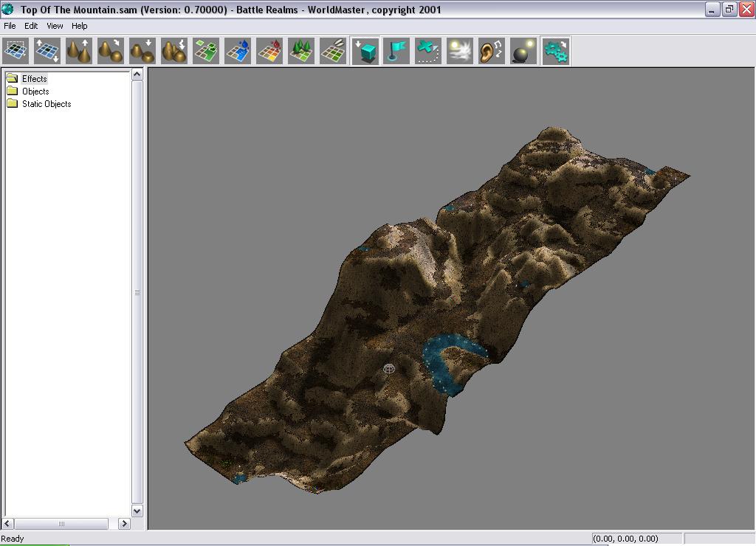The image size is (756, 546).
Task: Open the Help menu
Action: click(x=79, y=26)
